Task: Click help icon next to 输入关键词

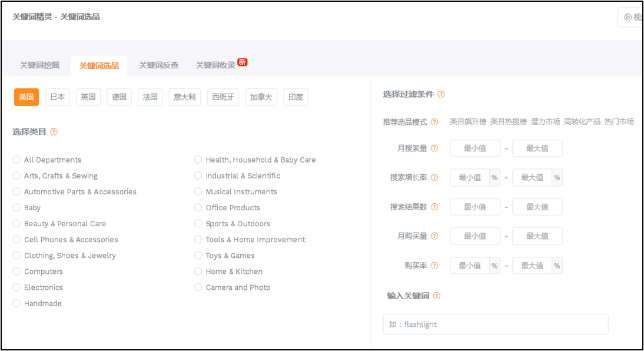Action: click(436, 296)
